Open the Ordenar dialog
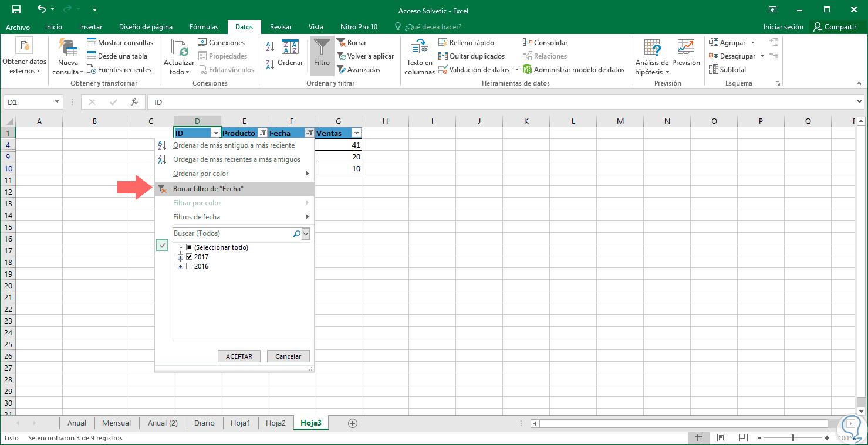 point(291,53)
